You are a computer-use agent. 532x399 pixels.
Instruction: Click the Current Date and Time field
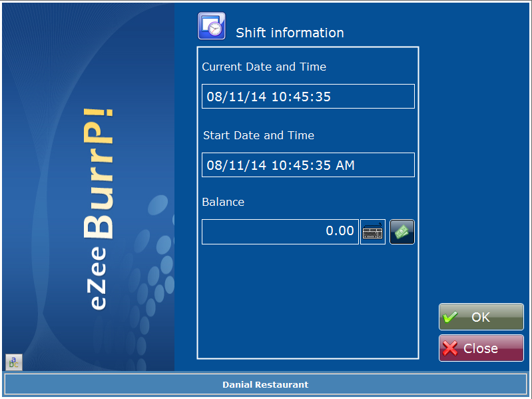point(308,97)
